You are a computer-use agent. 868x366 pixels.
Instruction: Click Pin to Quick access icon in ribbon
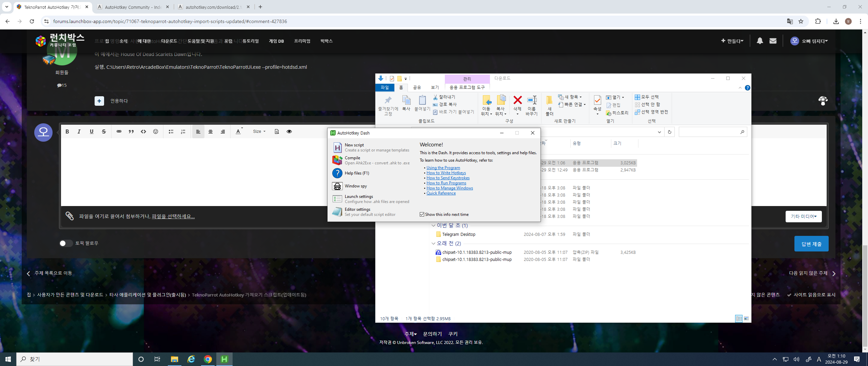(x=388, y=106)
